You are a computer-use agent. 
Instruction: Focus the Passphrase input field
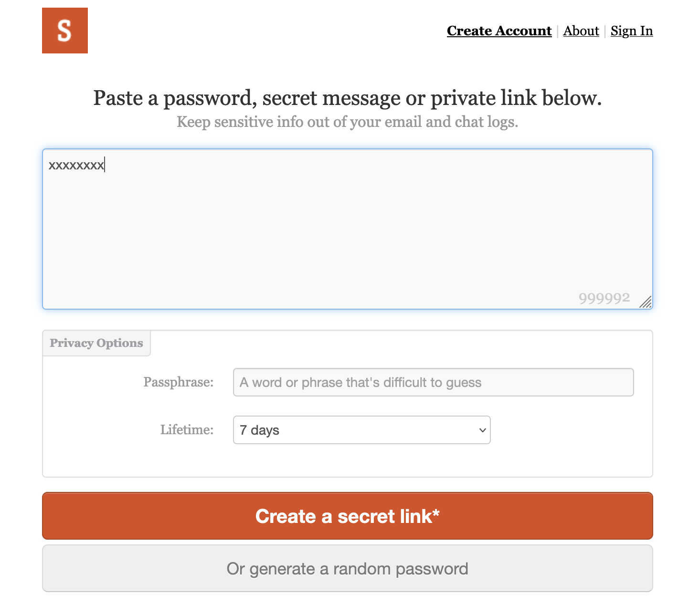pos(433,382)
